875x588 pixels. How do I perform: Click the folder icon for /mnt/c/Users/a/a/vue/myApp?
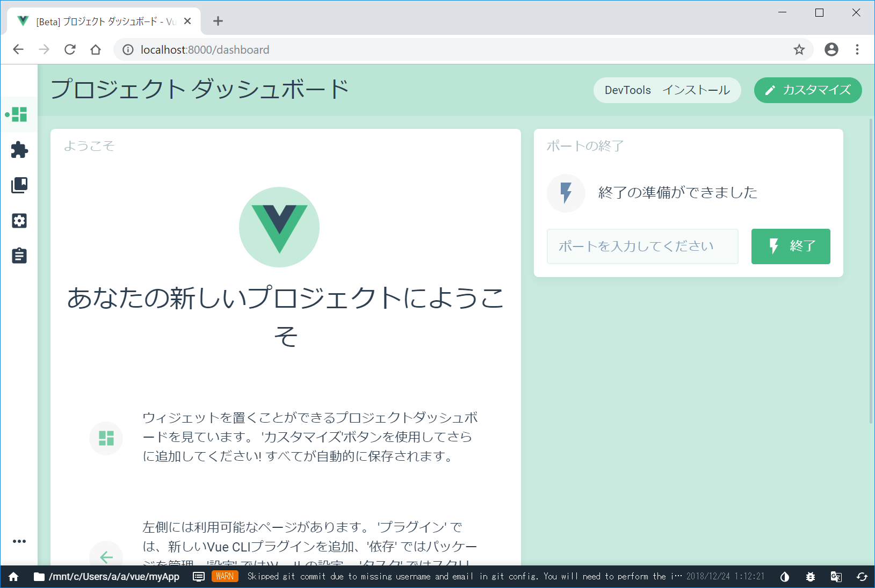39,577
